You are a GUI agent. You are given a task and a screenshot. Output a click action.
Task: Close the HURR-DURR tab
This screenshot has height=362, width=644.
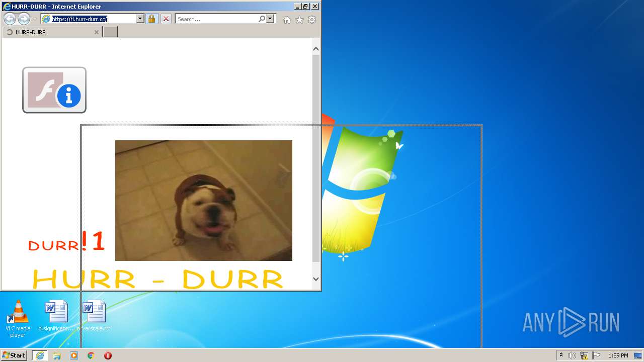click(97, 32)
